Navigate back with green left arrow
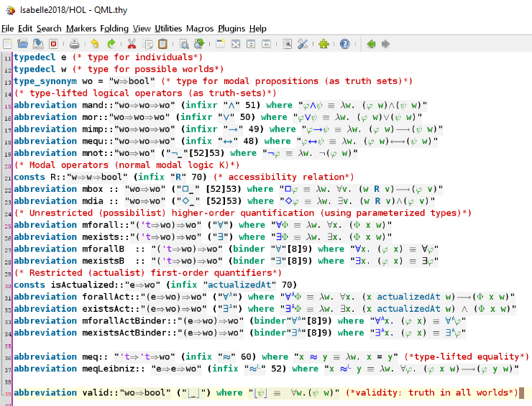Viewport: 532px width, 406px height. [x=371, y=44]
